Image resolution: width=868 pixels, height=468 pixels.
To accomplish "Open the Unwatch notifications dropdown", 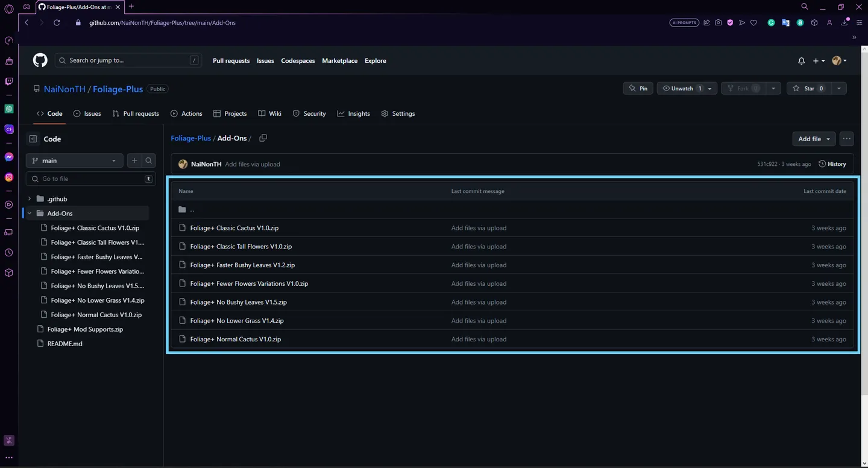I will pyautogui.click(x=687, y=89).
